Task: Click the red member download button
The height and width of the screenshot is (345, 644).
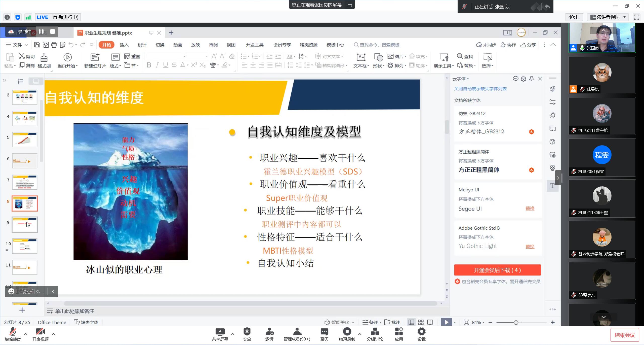Action: 497,270
